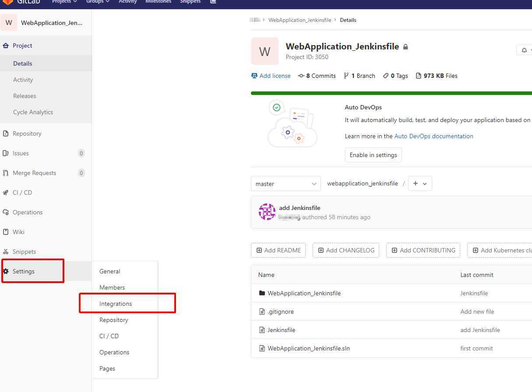Image resolution: width=532 pixels, height=392 pixels.
Task: Open Activity in the top navbar
Action: (128, 2)
